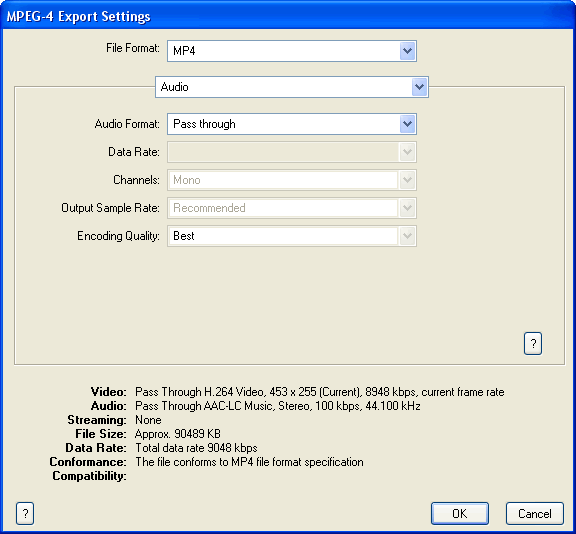The image size is (576, 534).
Task: Click the Channels dropdown arrow
Action: (x=407, y=180)
